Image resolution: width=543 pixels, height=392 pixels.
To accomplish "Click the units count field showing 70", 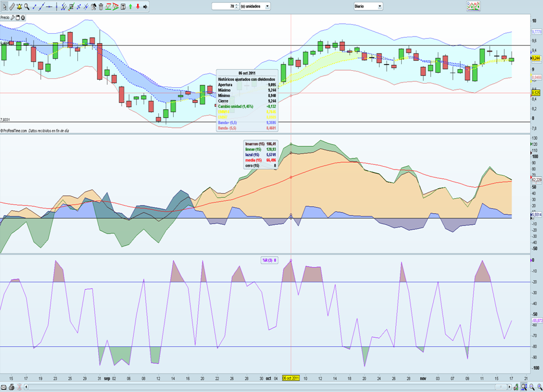I will (x=224, y=6).
